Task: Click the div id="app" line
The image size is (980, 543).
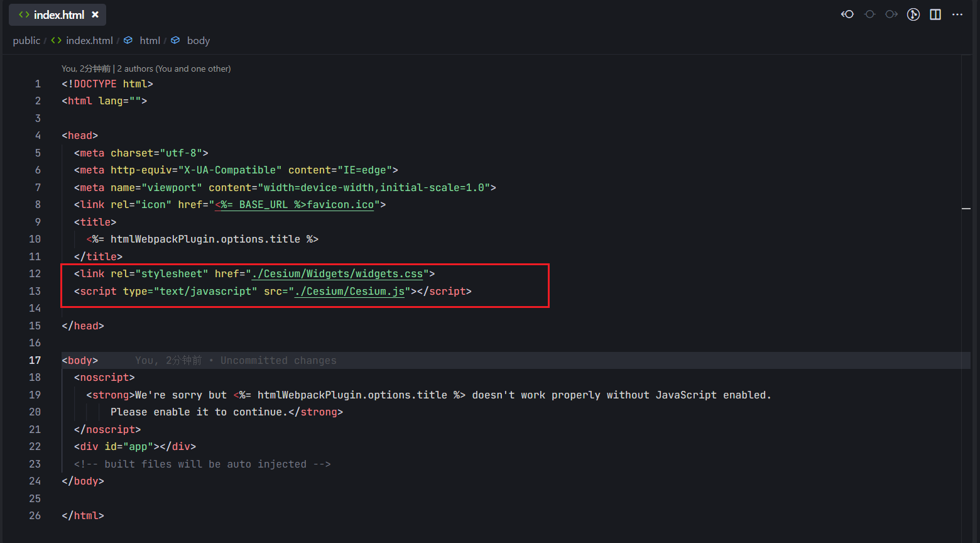Action: (135, 447)
